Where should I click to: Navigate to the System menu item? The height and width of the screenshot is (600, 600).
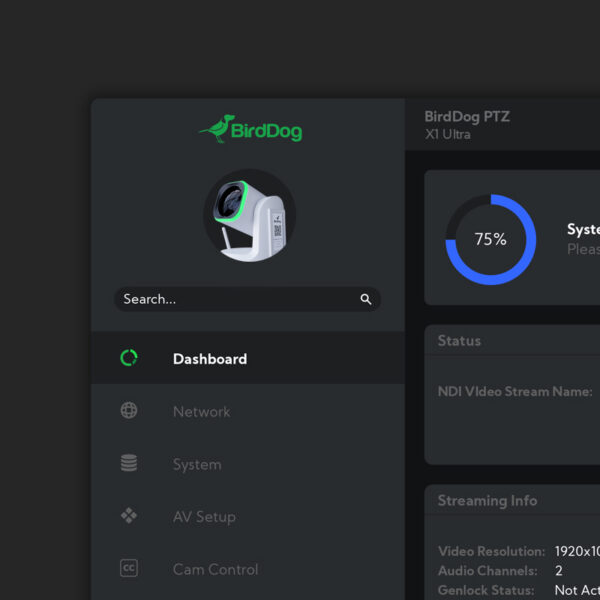pos(197,464)
